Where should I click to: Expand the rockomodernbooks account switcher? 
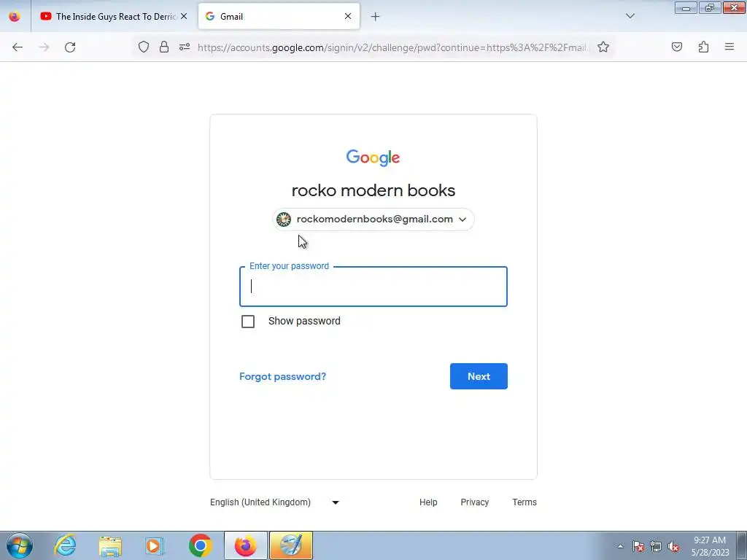tap(373, 219)
